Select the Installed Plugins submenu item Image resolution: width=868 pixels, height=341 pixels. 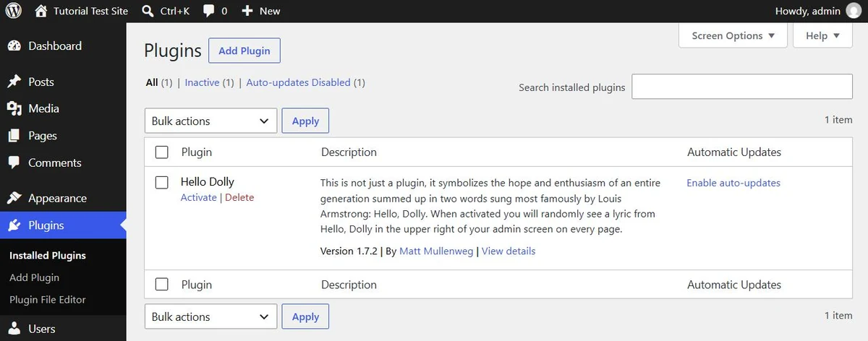click(x=48, y=255)
